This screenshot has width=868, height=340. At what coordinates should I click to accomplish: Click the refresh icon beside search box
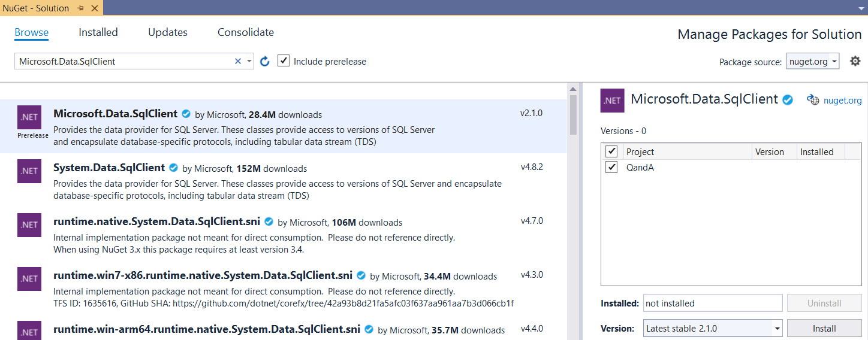click(264, 61)
